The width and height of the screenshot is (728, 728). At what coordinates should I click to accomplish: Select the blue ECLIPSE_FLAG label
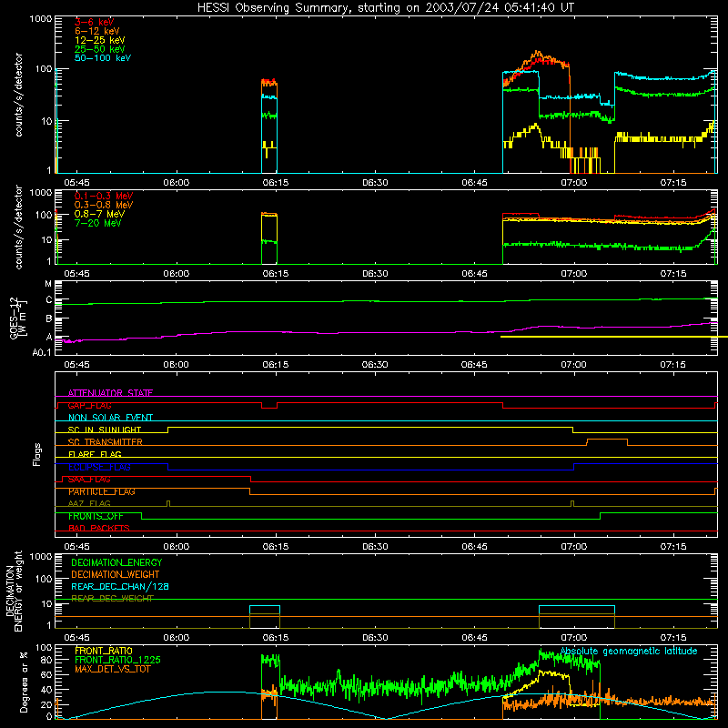click(x=99, y=467)
